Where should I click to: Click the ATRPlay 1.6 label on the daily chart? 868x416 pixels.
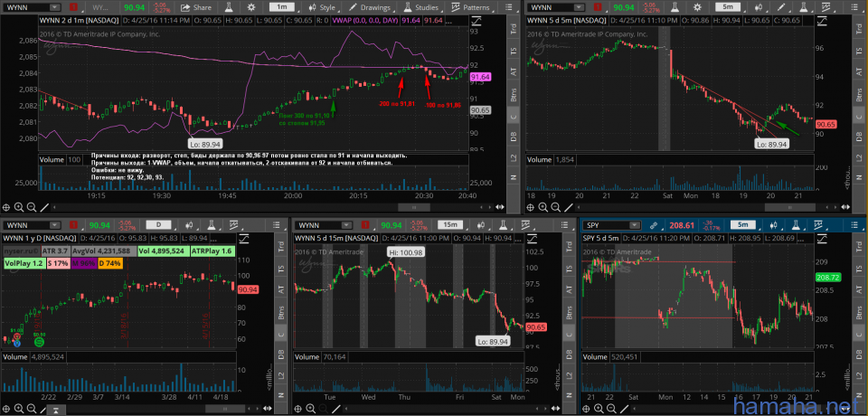tap(212, 251)
